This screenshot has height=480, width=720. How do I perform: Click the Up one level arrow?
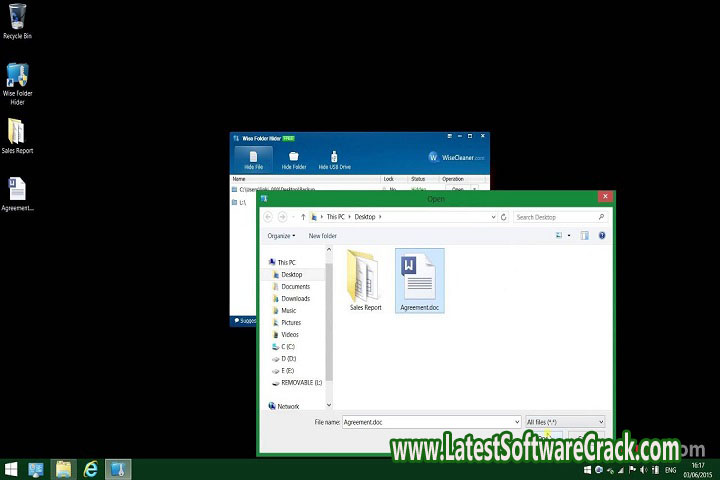301,217
